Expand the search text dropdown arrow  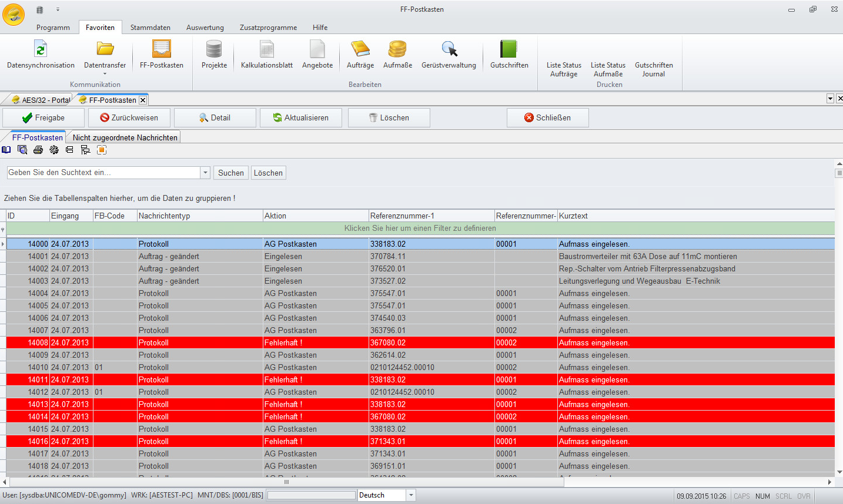205,173
